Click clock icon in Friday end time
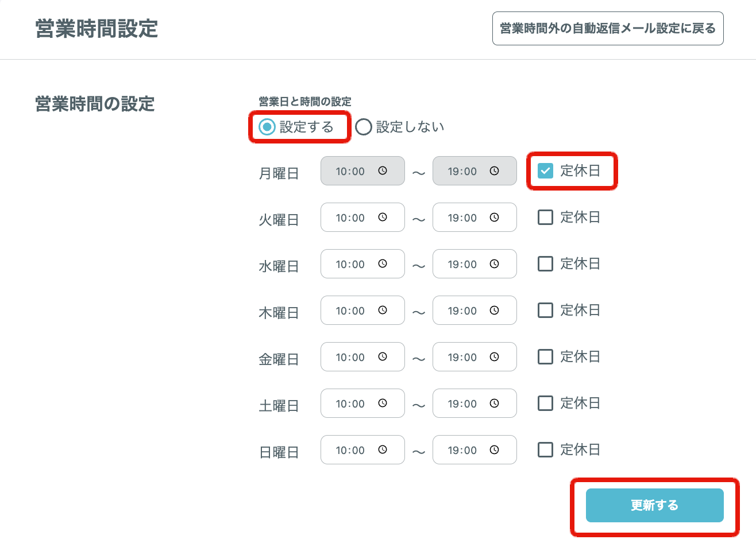The image size is (756, 551). (x=494, y=356)
